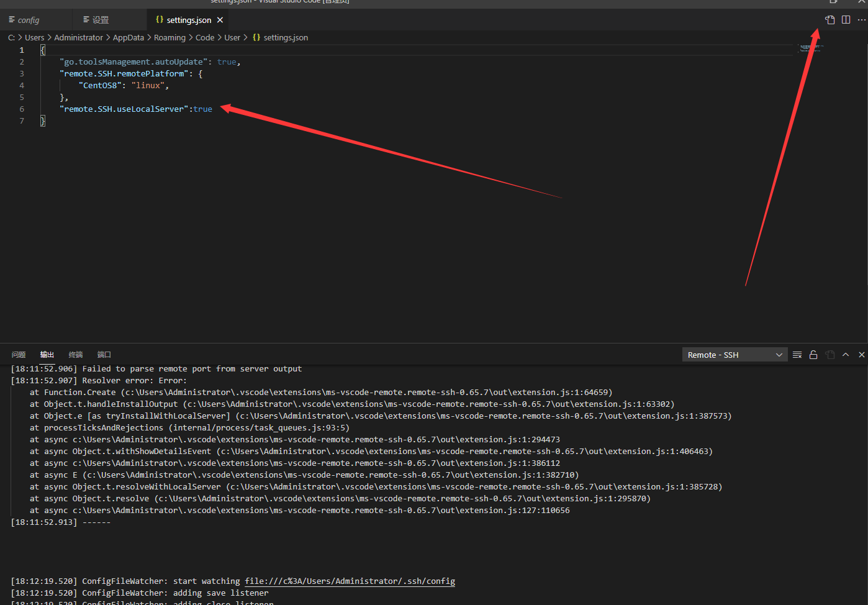Click the User breadcrumb segment
Viewport: 868px width, 605px height.
pyautogui.click(x=232, y=38)
